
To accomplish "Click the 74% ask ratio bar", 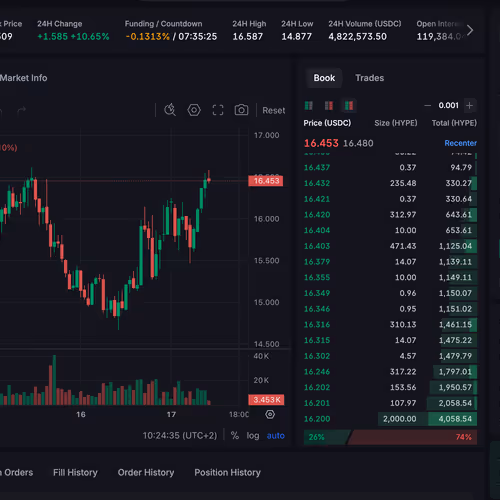I will (413, 437).
